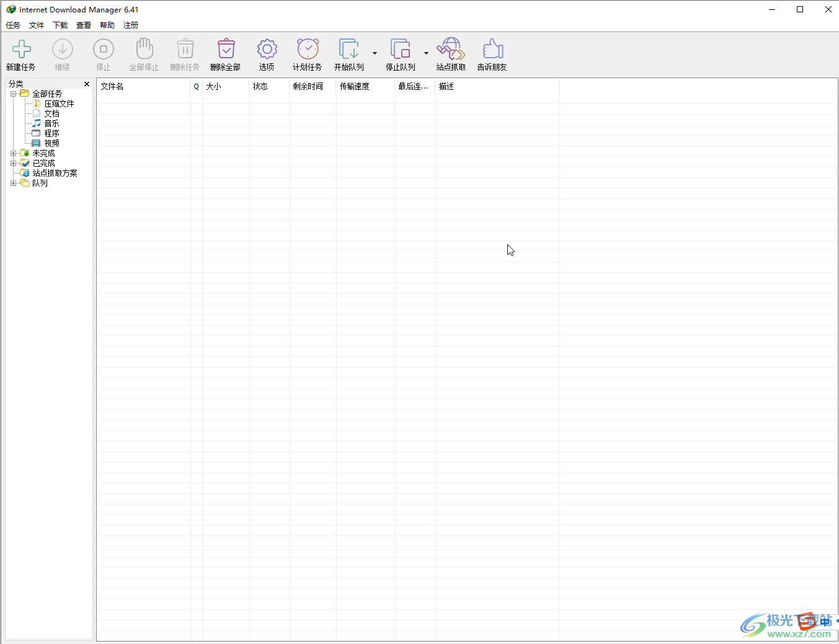This screenshot has height=644, width=839.
Task: Click the 全部停止 (Stop All) hand icon
Action: point(144,48)
